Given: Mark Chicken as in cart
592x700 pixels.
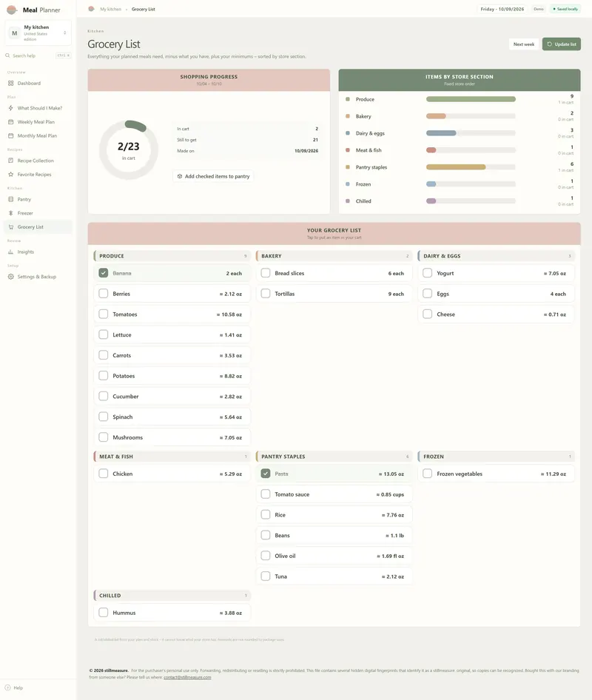Looking at the screenshot, I should coord(103,474).
